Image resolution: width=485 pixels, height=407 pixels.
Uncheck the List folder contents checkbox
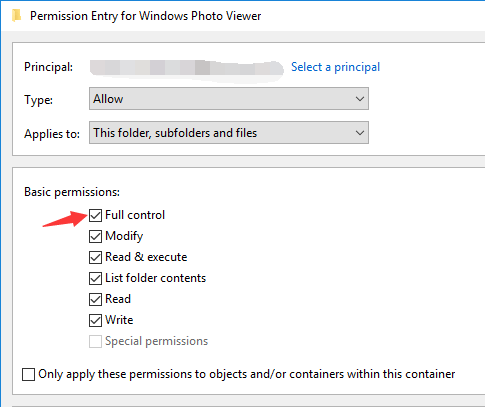[95, 278]
